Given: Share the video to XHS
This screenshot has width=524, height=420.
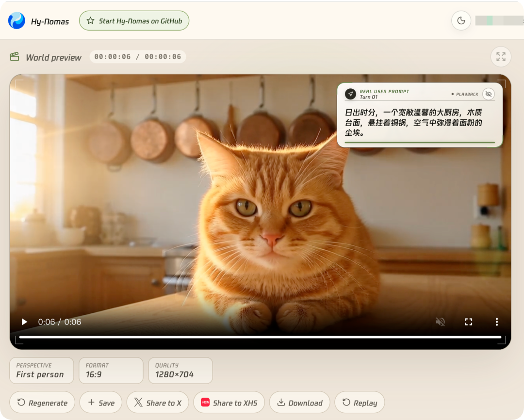Looking at the screenshot, I should pos(229,403).
